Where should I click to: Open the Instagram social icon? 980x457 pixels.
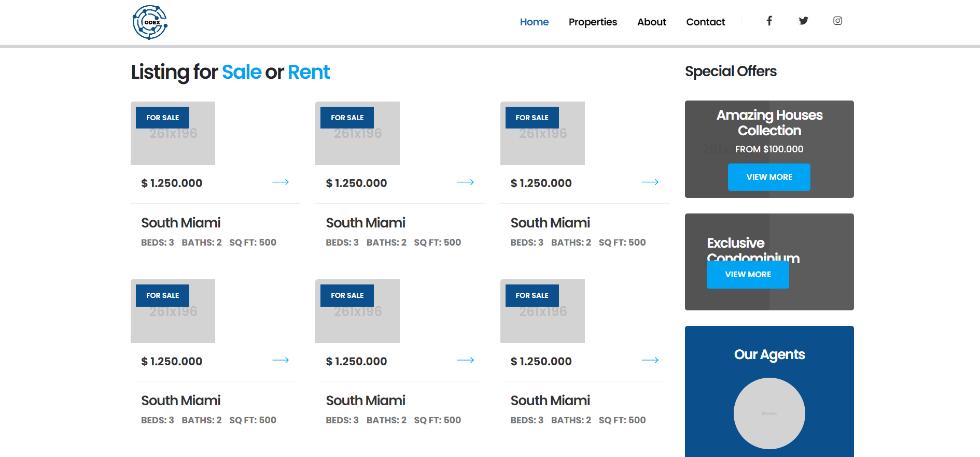click(x=837, y=21)
